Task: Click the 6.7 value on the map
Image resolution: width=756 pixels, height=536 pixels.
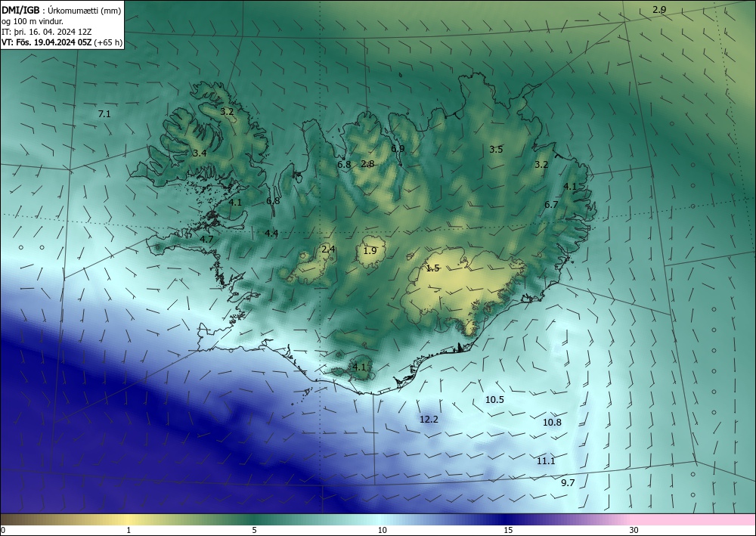Action: (x=551, y=205)
